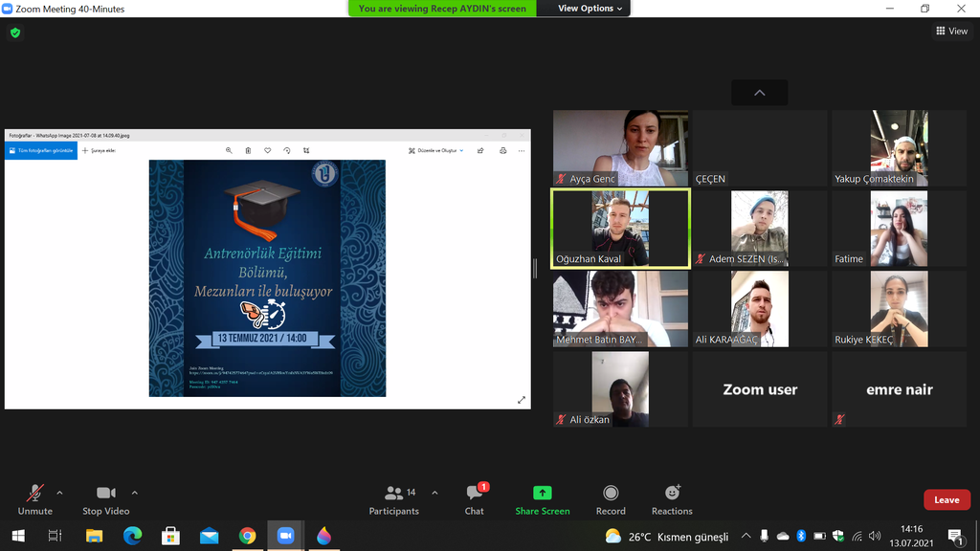Open File Explorer from the taskbar
Image resolution: width=980 pixels, height=551 pixels.
(x=94, y=536)
